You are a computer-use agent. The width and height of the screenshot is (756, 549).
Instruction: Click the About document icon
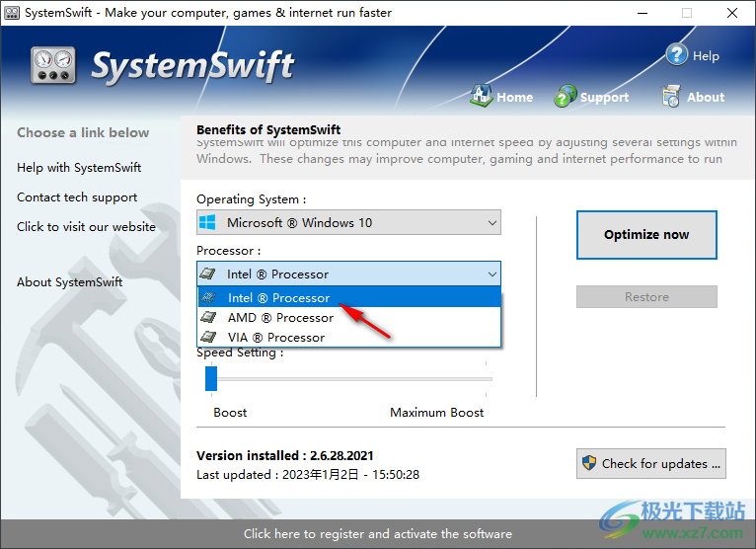coord(671,96)
